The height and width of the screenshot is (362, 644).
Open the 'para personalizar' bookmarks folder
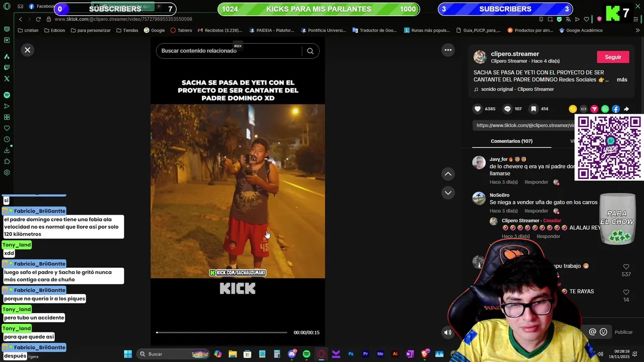[x=91, y=30]
